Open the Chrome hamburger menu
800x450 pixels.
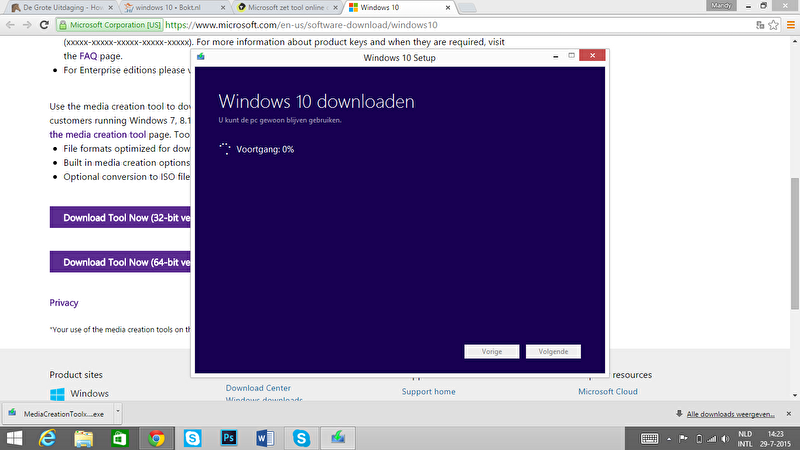(787, 24)
